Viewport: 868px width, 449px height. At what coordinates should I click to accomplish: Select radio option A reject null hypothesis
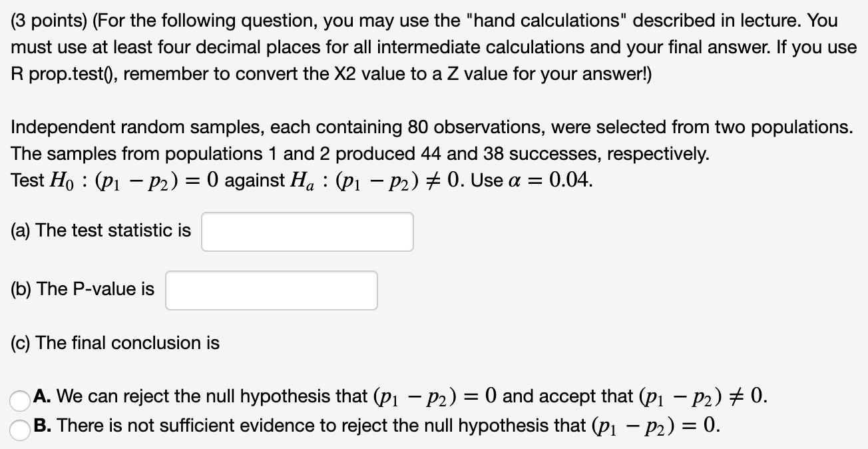click(19, 400)
